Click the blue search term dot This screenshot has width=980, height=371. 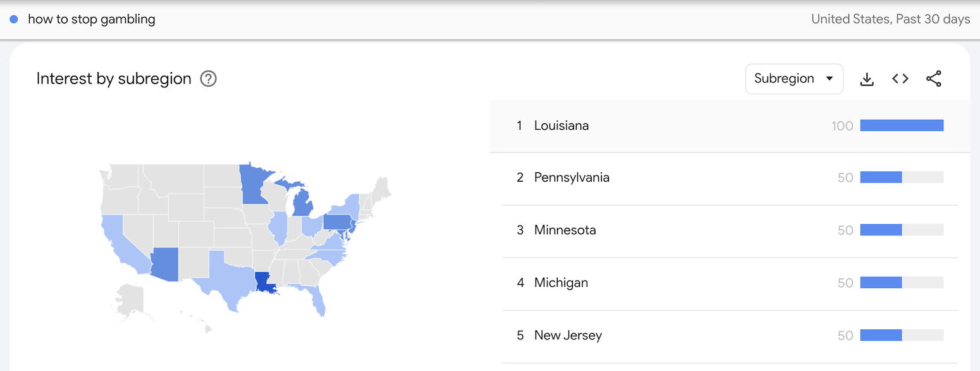pos(14,19)
